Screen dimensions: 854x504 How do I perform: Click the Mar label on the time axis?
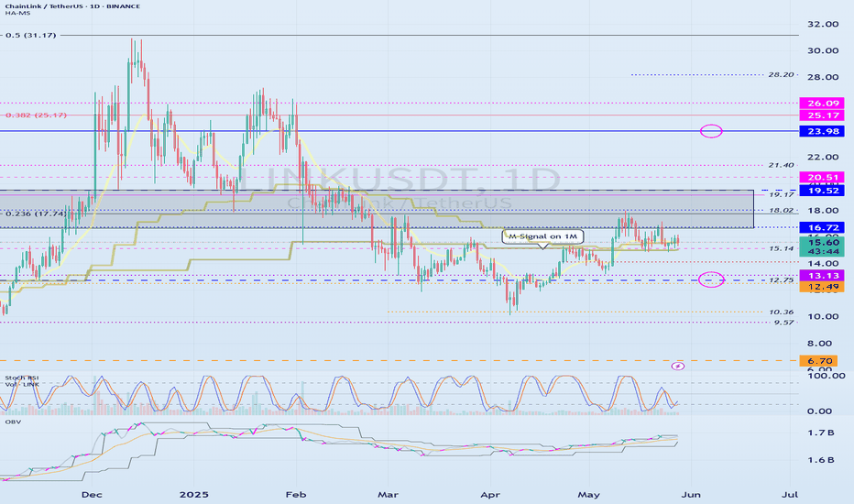(x=388, y=495)
